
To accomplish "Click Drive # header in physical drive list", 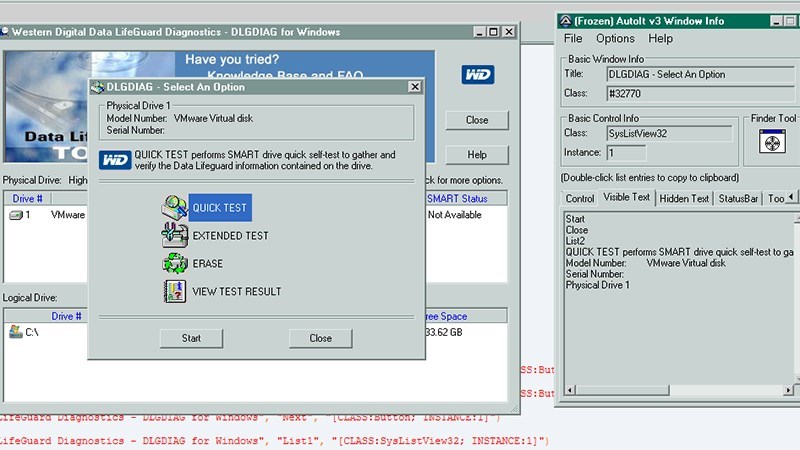I will click(28, 198).
